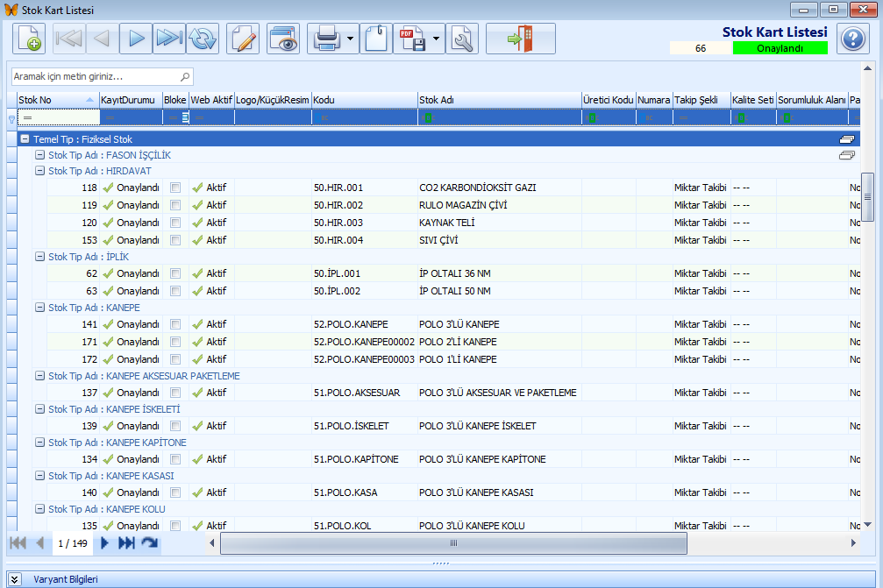Open the attachments paperclip document
Screen dimensions: 883x588
click(x=376, y=39)
